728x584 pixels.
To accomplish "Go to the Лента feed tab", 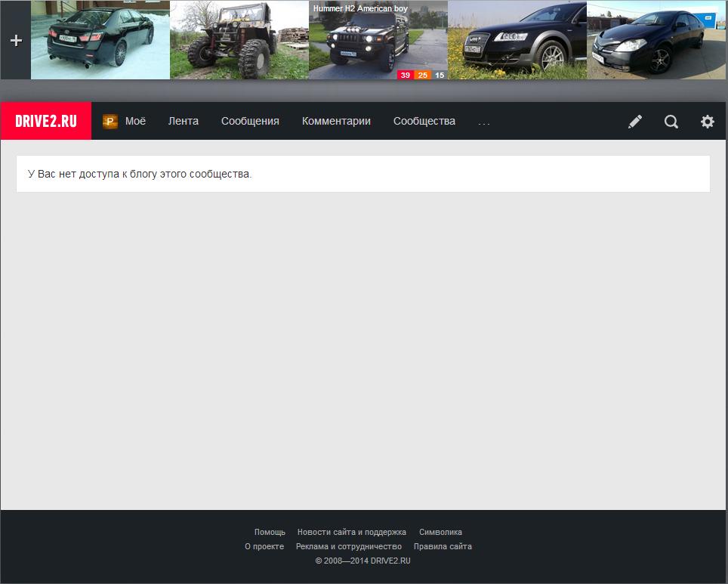I will [x=184, y=121].
